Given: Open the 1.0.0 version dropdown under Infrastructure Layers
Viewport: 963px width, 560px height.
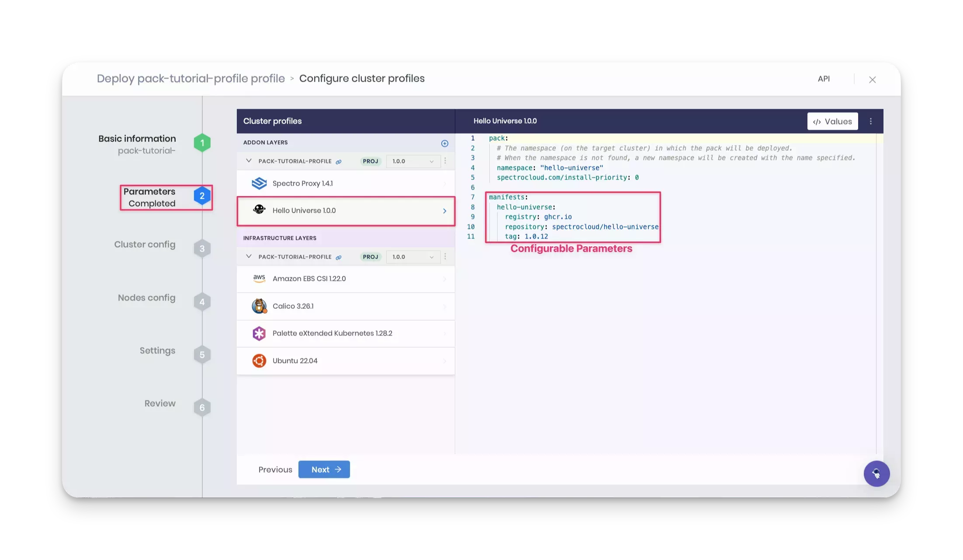Looking at the screenshot, I should point(412,257).
